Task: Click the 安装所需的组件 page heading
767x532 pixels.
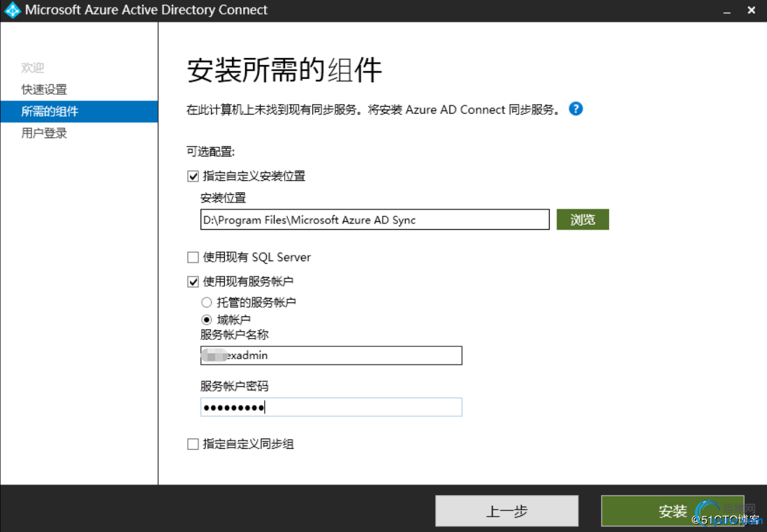Action: click(284, 71)
